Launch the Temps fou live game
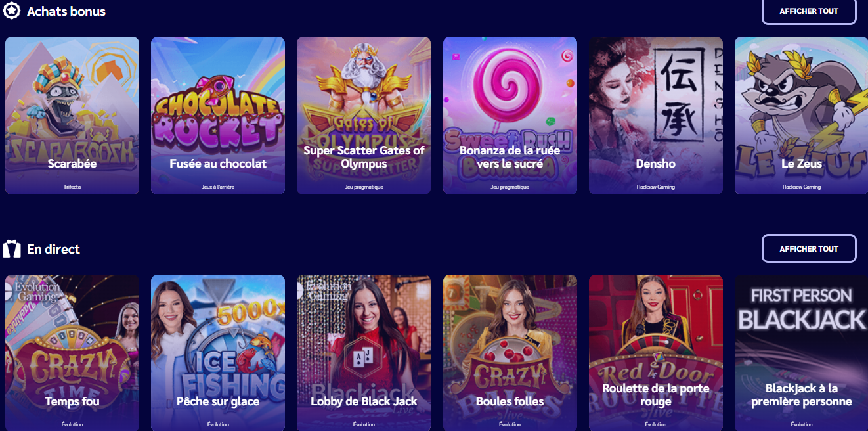 (x=72, y=353)
